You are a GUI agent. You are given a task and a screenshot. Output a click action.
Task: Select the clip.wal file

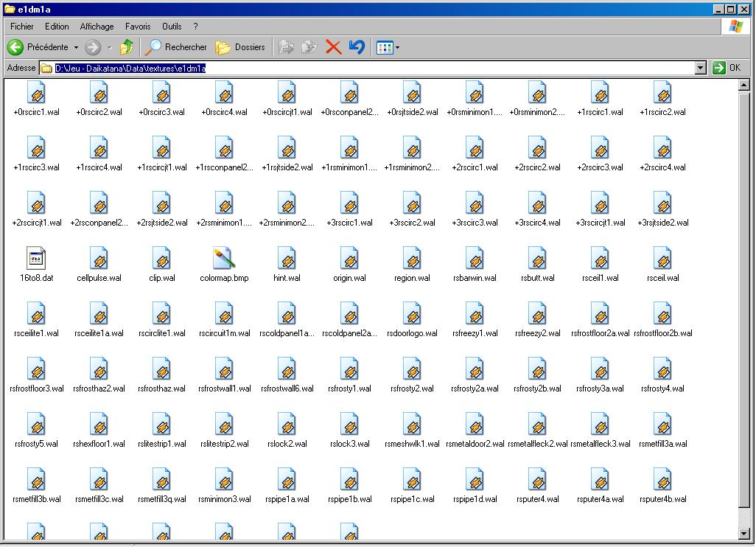tap(161, 259)
